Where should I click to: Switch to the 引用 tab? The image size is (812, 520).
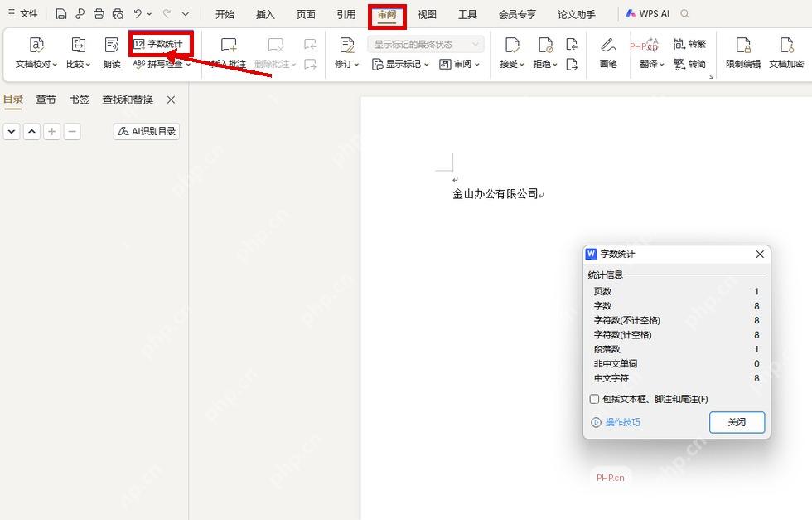346,15
